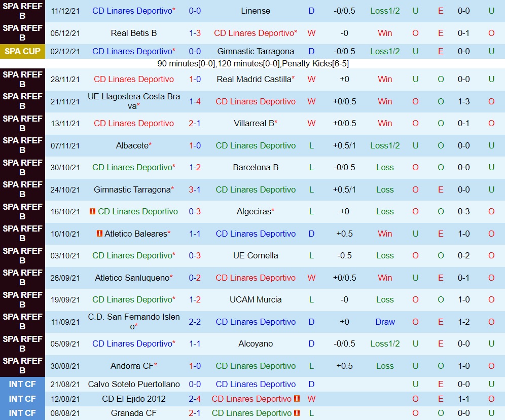Open the UCAM Murcia team link

(x=256, y=299)
